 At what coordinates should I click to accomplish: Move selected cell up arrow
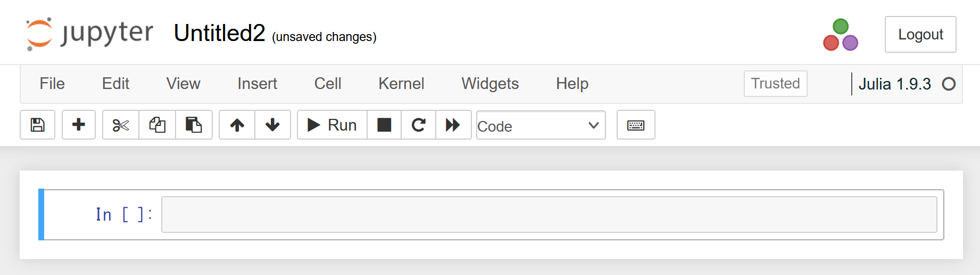coord(237,125)
